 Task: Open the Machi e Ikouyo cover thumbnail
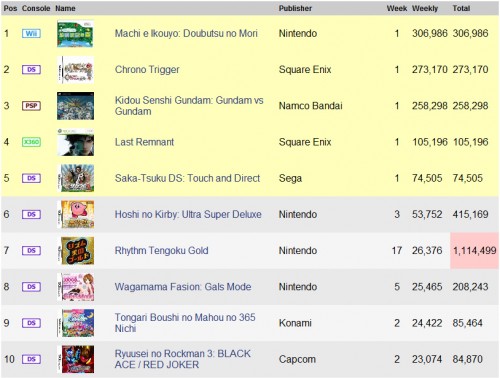click(75, 34)
